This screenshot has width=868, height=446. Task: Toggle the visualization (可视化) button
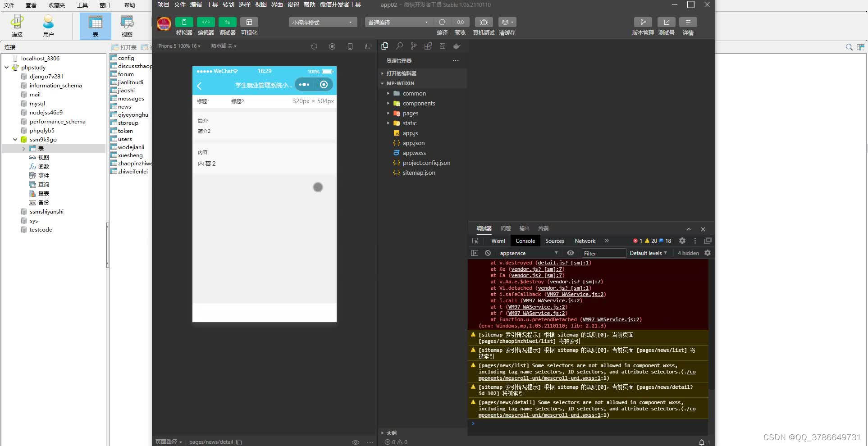coord(249,22)
